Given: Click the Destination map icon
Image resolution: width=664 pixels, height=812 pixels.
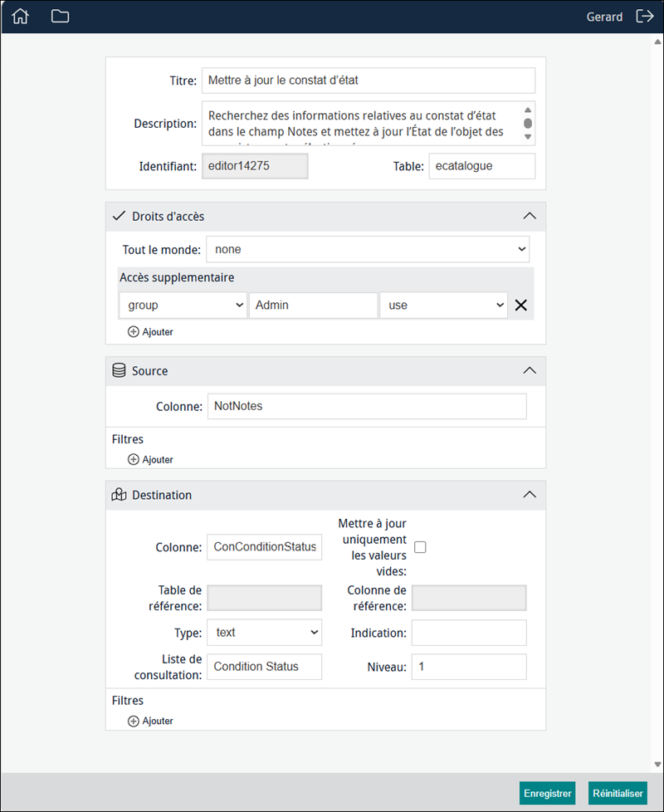Looking at the screenshot, I should coord(119,495).
